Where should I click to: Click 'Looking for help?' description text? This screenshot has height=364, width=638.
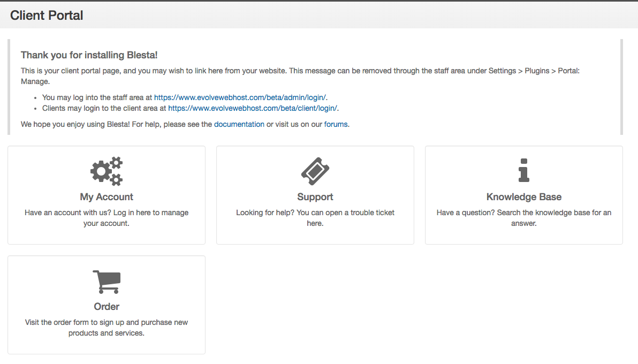point(315,218)
